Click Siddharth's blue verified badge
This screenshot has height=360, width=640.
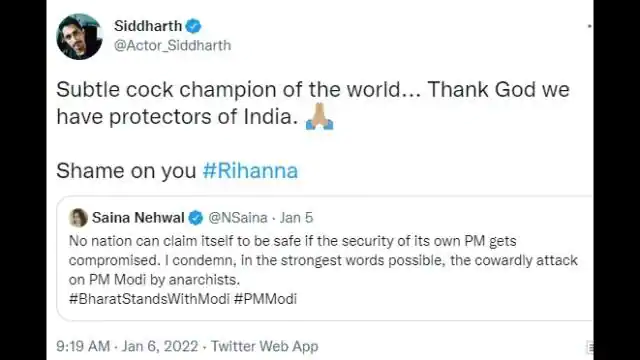click(193, 26)
